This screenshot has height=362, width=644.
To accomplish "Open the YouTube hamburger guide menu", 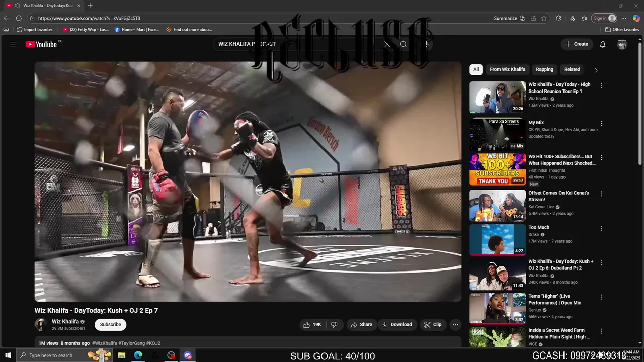I will tap(14, 44).
